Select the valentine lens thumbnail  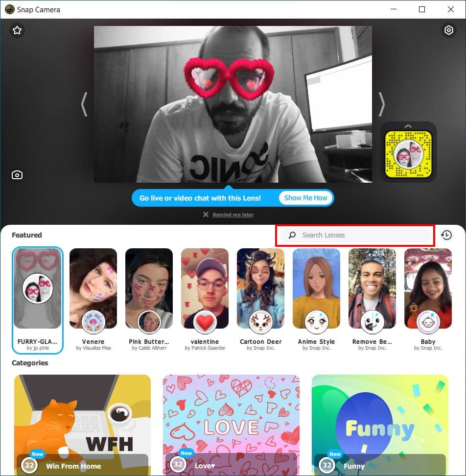[205, 288]
